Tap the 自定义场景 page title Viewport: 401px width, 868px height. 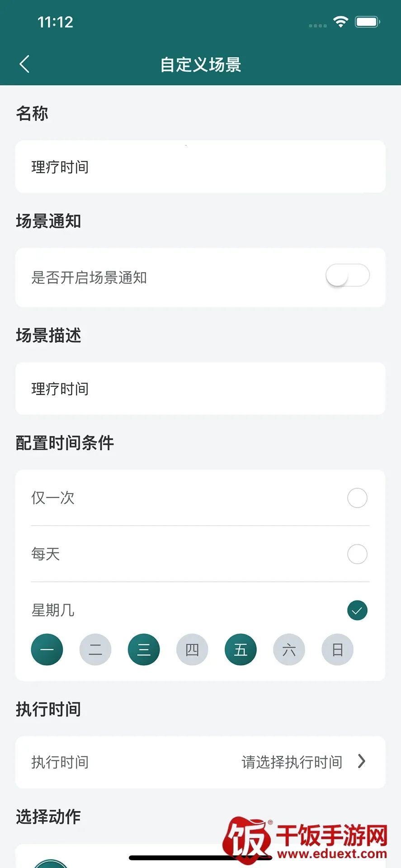201,65
